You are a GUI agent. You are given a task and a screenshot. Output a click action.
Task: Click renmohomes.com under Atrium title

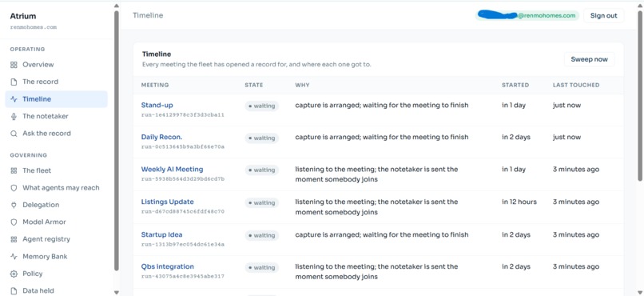pyautogui.click(x=34, y=27)
